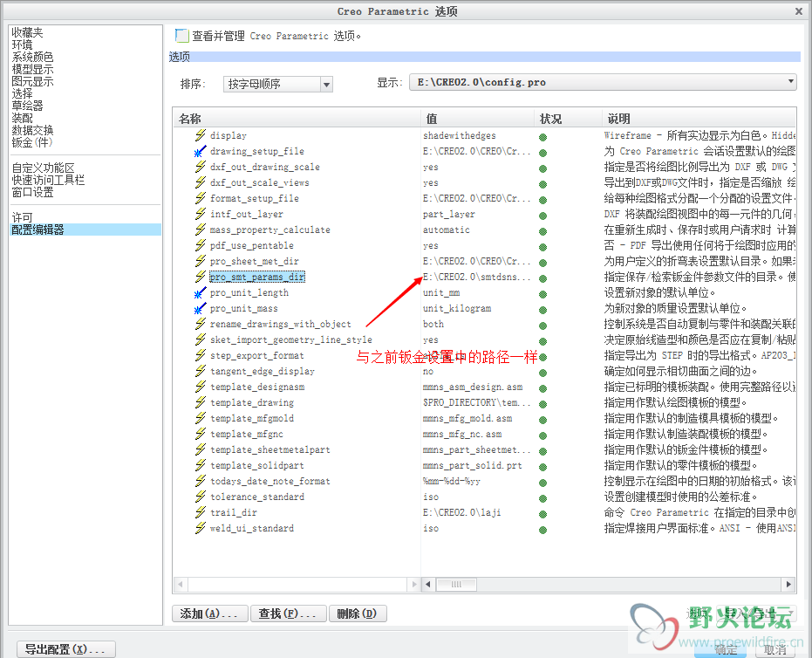
Task: Click lightning icon beside pro_sheet_met_dir
Action: (x=201, y=261)
